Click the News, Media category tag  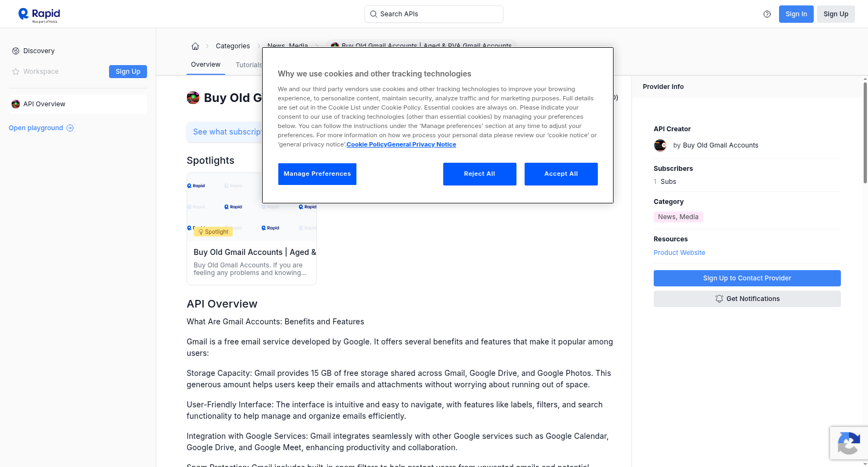[x=678, y=217]
